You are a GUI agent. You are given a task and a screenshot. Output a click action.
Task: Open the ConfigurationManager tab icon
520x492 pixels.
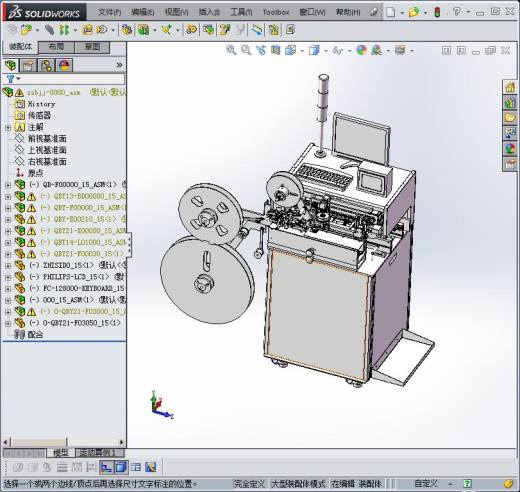click(46, 65)
